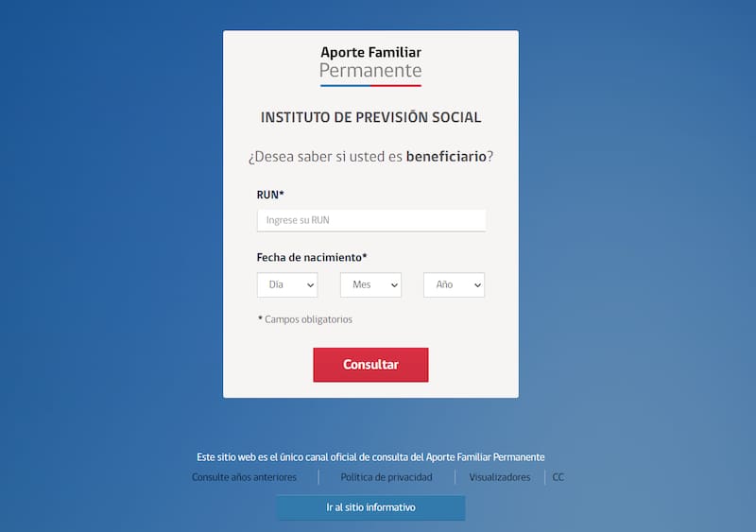The height and width of the screenshot is (532, 756).
Task: Click the Campos obligatorios note
Action: coord(308,319)
